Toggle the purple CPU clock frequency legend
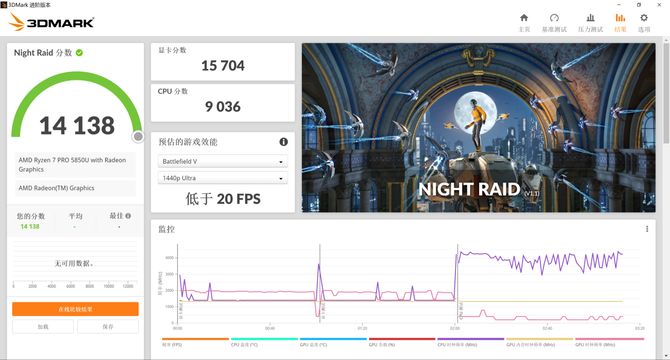This screenshot has height=360, width=670. (471, 342)
